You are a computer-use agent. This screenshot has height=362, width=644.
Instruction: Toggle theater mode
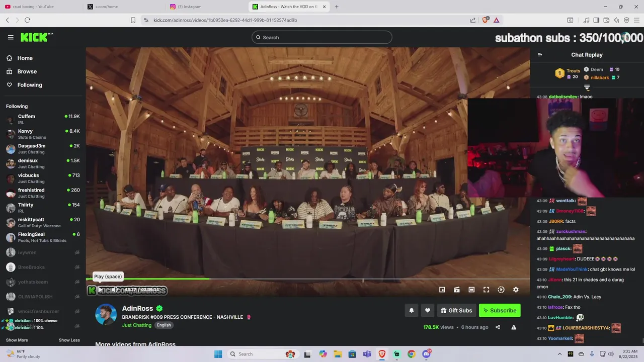pos(471,290)
